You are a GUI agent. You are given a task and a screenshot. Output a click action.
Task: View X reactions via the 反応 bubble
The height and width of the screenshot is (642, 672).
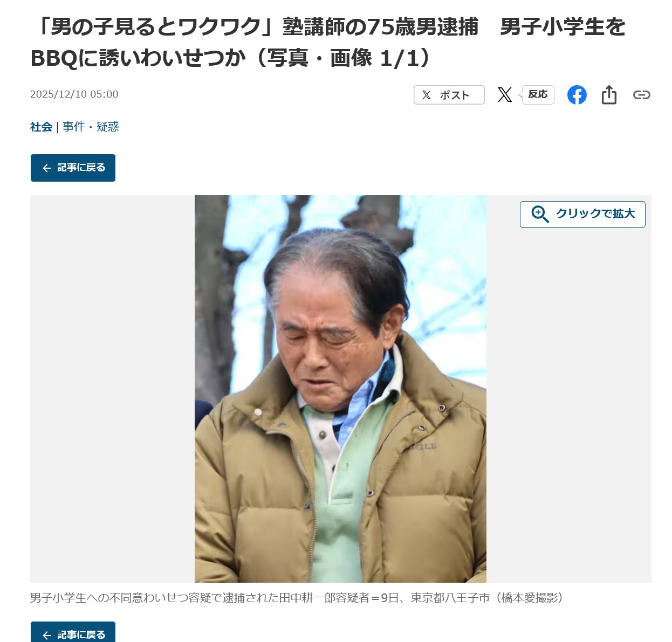537,94
